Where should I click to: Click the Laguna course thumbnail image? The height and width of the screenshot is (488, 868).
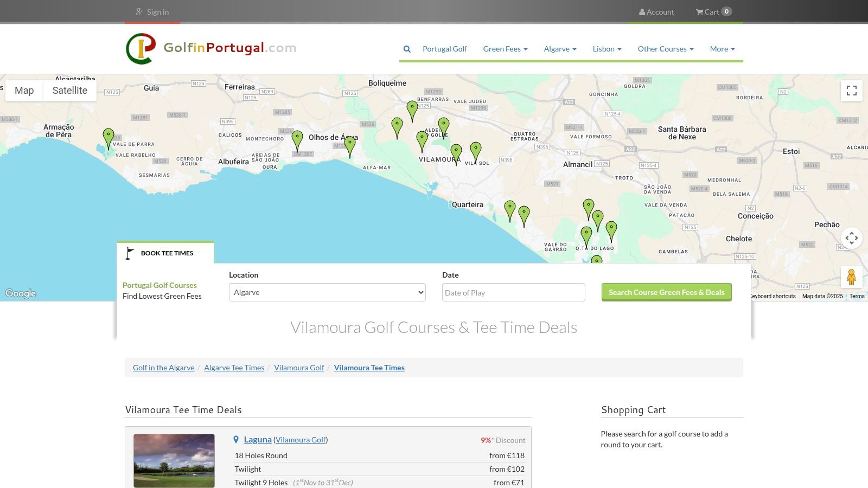point(174,460)
